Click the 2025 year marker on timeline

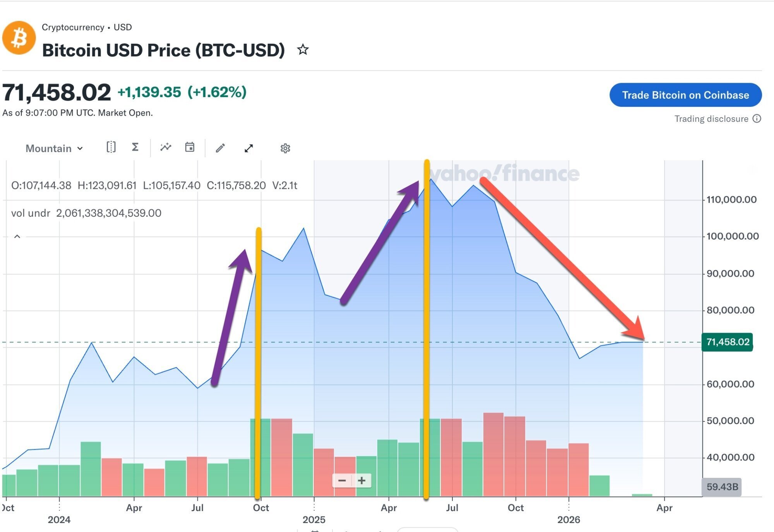click(314, 520)
